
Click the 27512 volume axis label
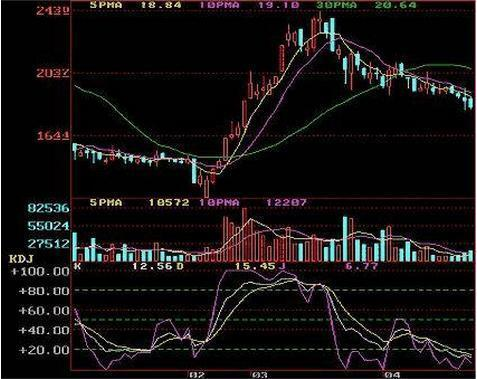(x=49, y=244)
